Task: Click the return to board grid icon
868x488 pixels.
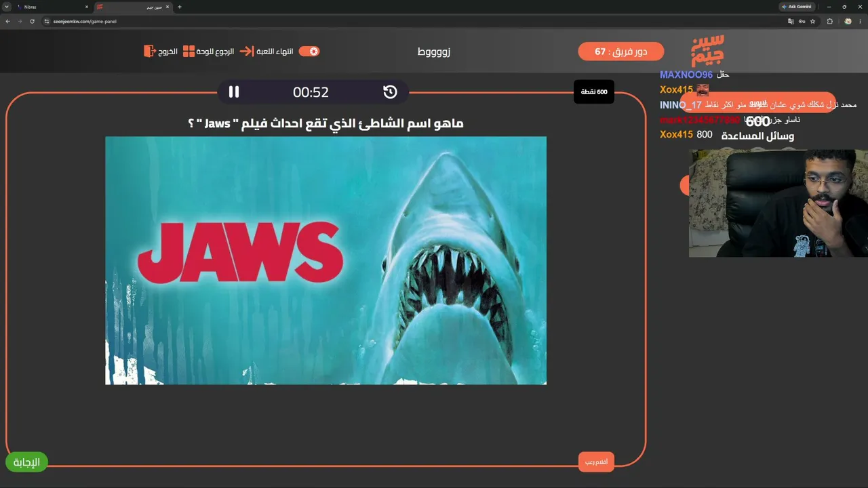Action: (189, 52)
